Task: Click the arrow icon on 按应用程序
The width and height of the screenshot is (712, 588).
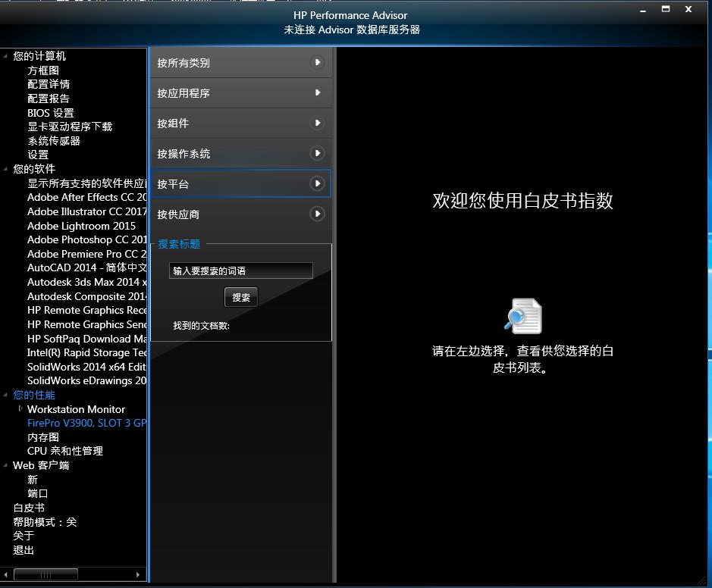Action: [x=318, y=93]
